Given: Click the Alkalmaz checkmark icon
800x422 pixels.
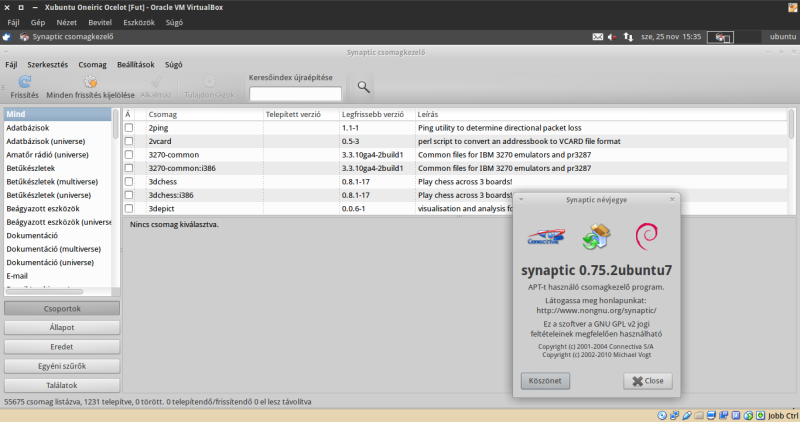Looking at the screenshot, I should click(x=156, y=82).
